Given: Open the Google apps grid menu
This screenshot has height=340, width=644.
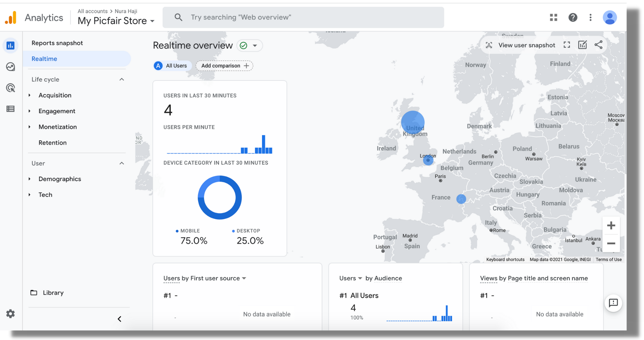Looking at the screenshot, I should pyautogui.click(x=553, y=17).
